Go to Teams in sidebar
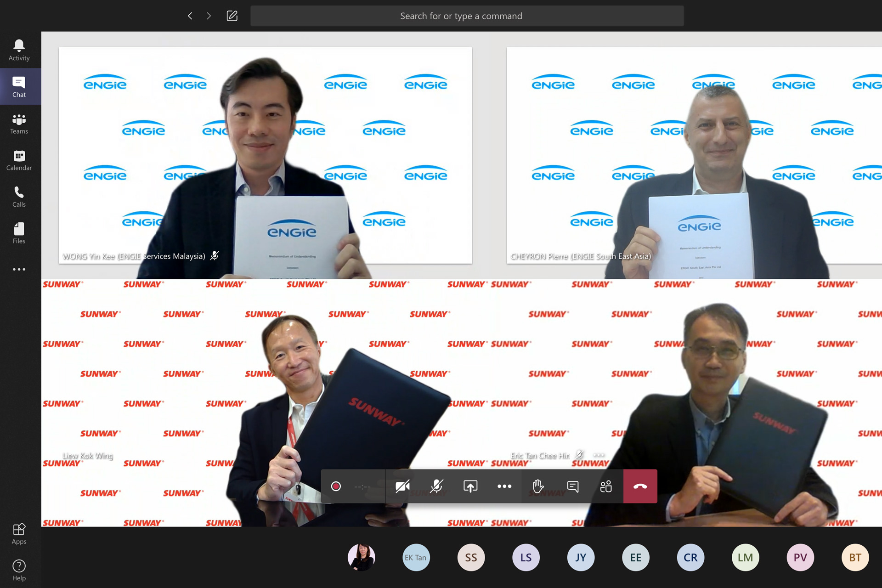This screenshot has height=588, width=882. click(x=19, y=124)
